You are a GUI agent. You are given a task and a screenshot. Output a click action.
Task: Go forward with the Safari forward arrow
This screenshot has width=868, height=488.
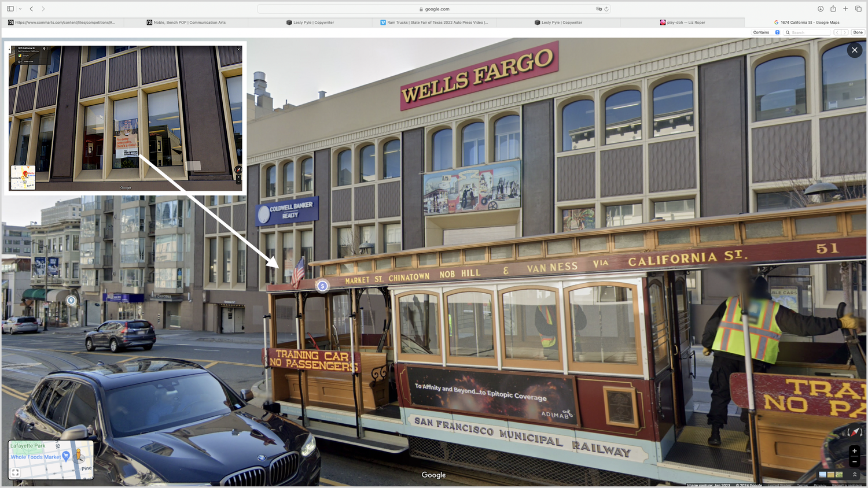coord(43,9)
